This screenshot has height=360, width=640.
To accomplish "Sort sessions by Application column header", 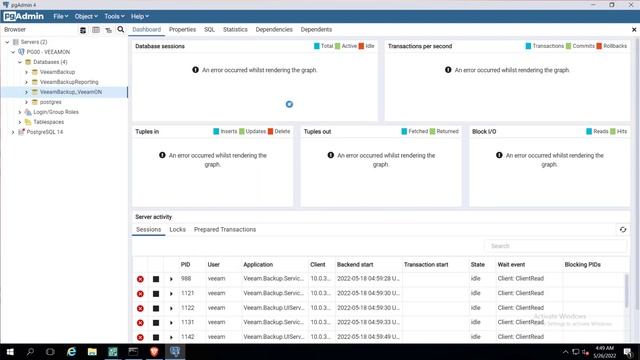I will coord(258,264).
